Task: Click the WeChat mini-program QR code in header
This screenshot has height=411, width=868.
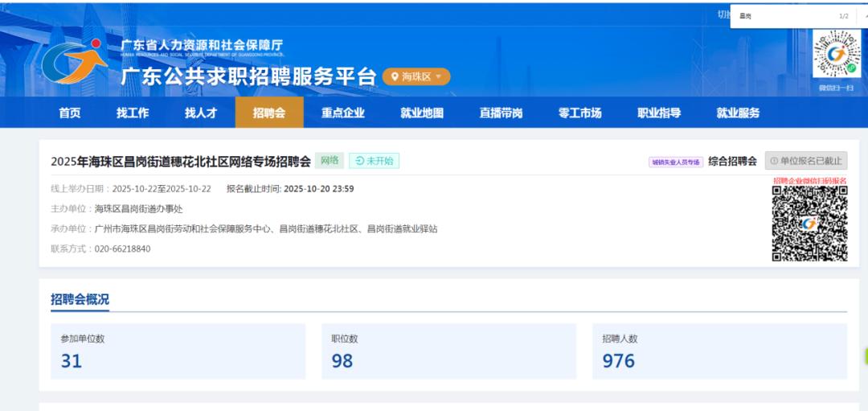Action: [836, 53]
